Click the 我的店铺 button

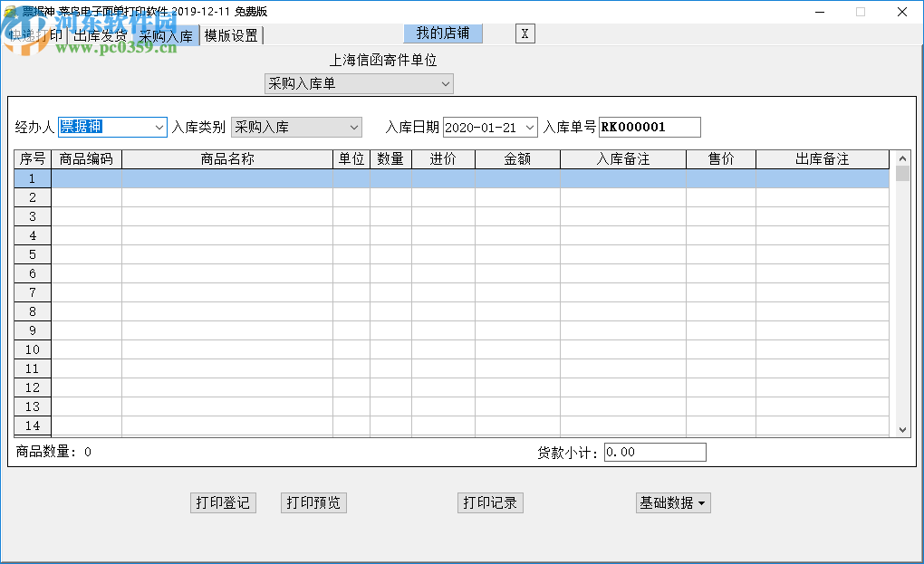point(442,33)
